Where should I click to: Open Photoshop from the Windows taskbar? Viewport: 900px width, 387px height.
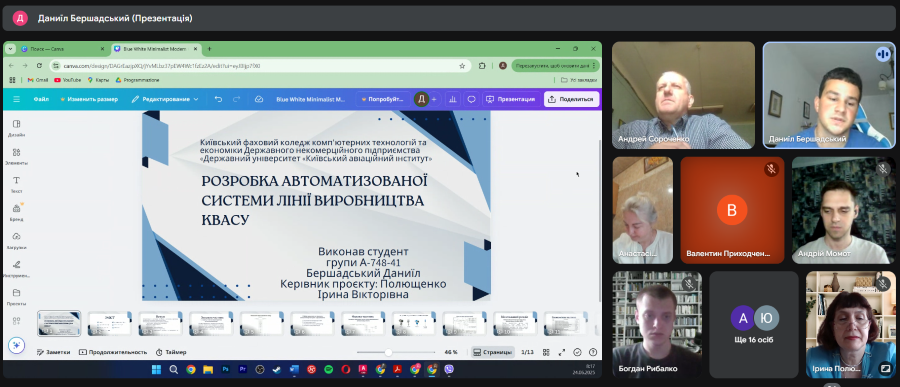225,369
